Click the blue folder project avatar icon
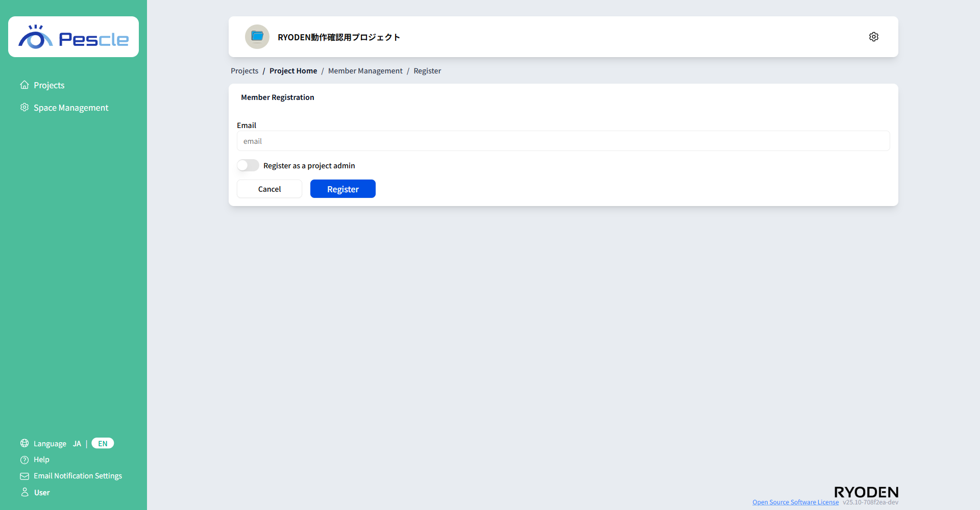980x510 pixels. point(257,36)
